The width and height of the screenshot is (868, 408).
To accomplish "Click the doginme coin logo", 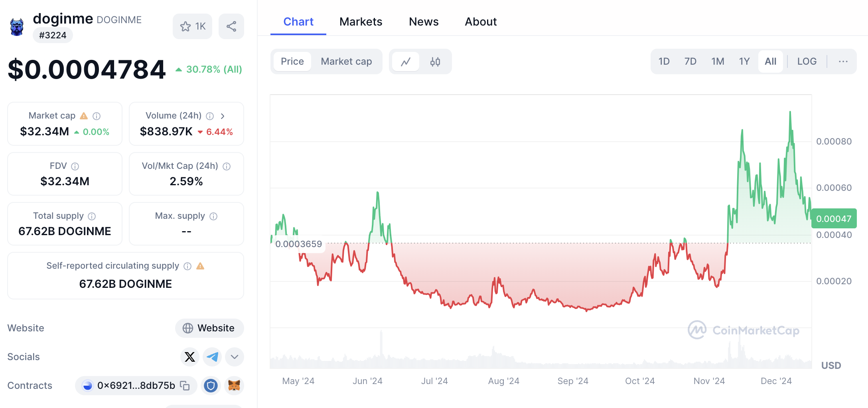I will pos(17,27).
